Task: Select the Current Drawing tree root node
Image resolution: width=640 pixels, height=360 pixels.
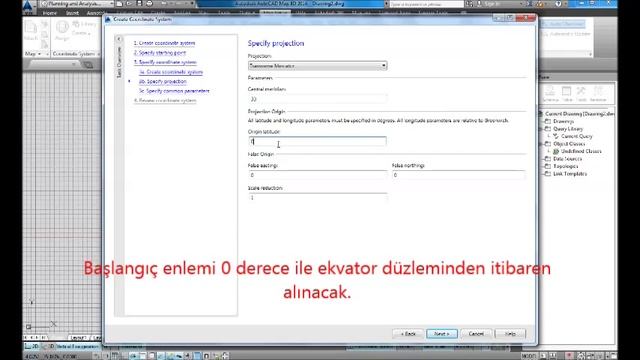Action: pyautogui.click(x=579, y=114)
